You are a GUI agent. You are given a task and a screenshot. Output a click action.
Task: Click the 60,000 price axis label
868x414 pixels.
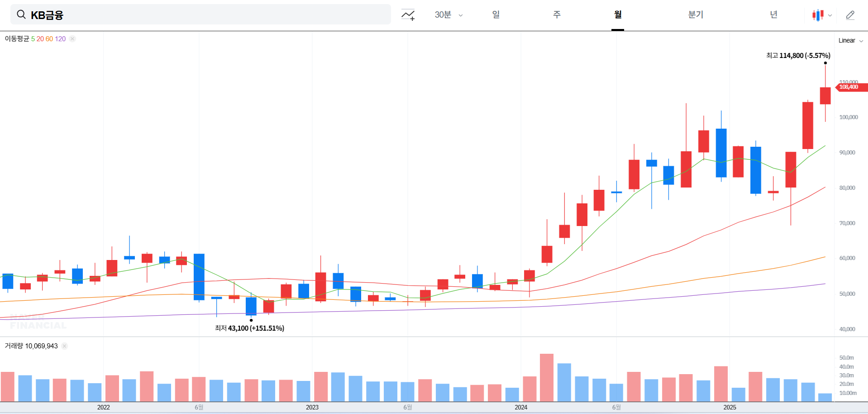point(847,258)
